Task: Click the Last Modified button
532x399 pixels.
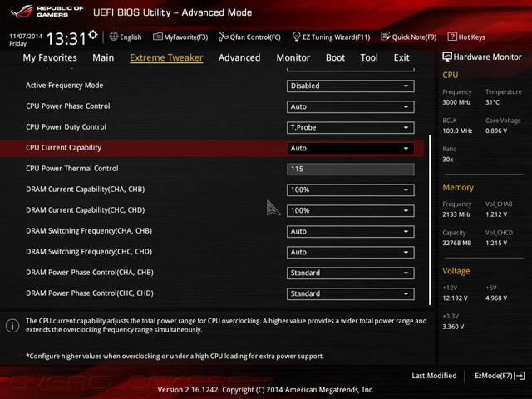Action: [434, 376]
